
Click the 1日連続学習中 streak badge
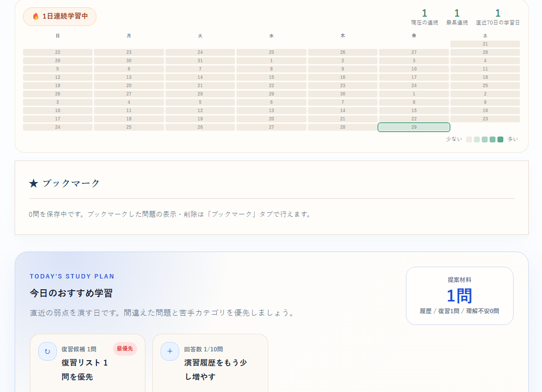pyautogui.click(x=60, y=17)
